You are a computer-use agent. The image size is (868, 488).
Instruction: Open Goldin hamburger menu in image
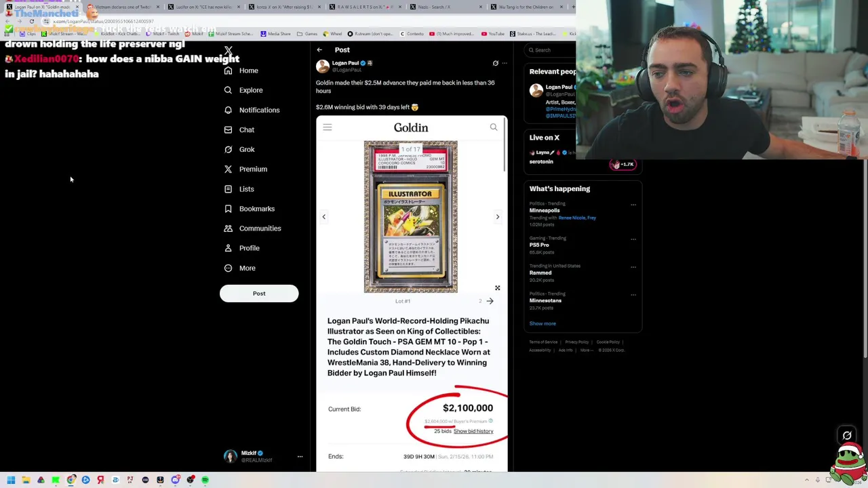point(328,127)
